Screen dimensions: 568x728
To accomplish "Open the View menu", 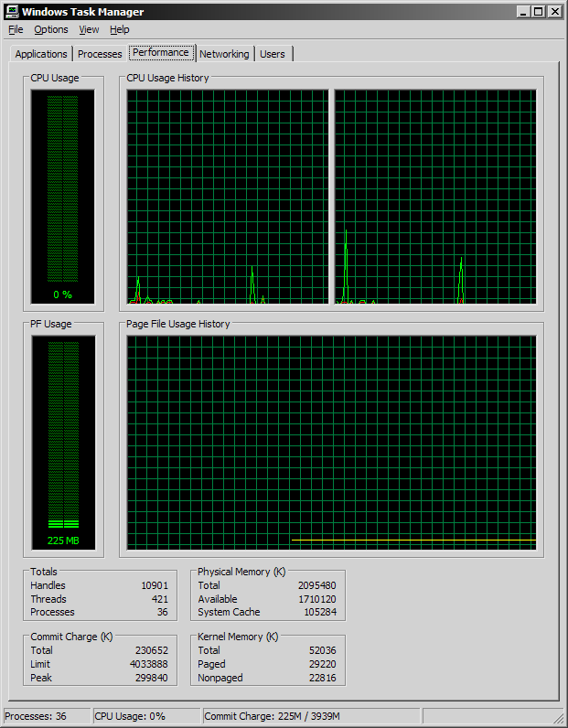I will 89,29.
